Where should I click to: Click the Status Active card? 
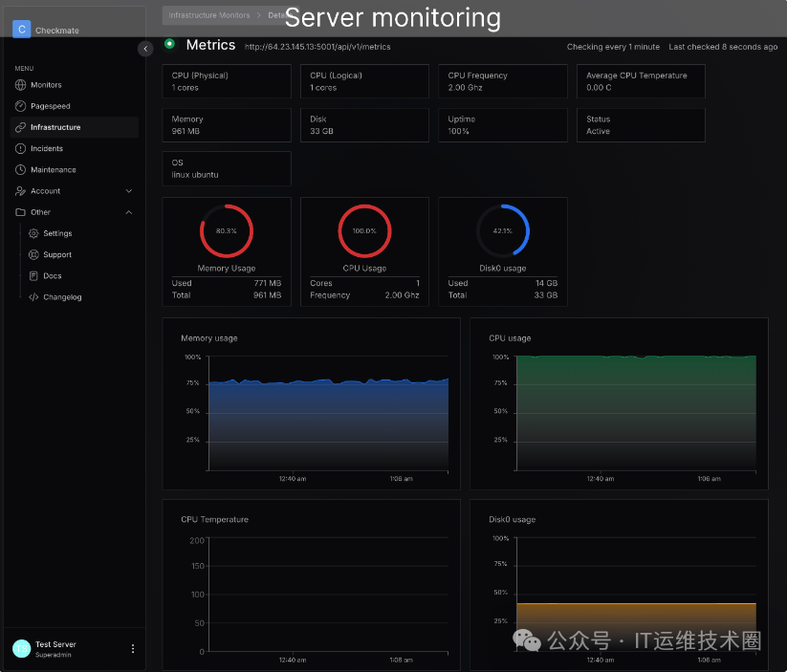pos(641,125)
